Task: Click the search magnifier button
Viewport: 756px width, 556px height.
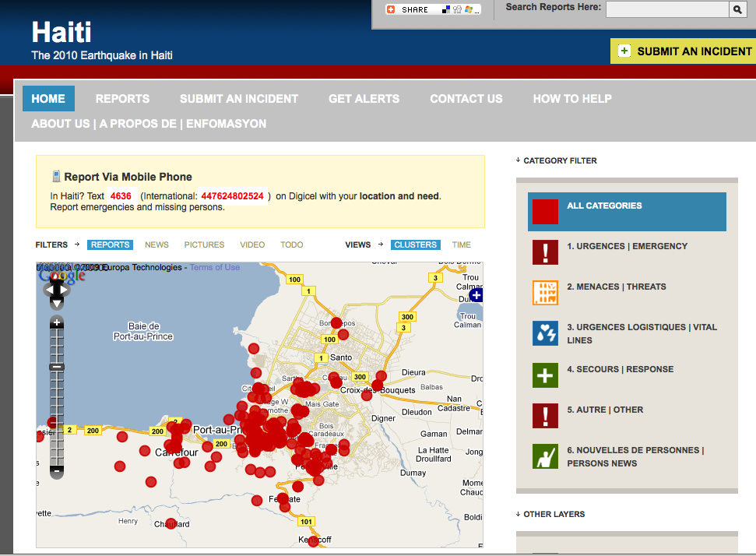Action: point(737,9)
